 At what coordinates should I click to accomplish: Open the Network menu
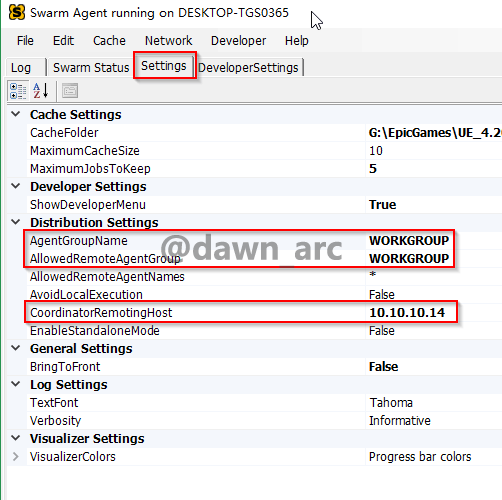(168, 41)
